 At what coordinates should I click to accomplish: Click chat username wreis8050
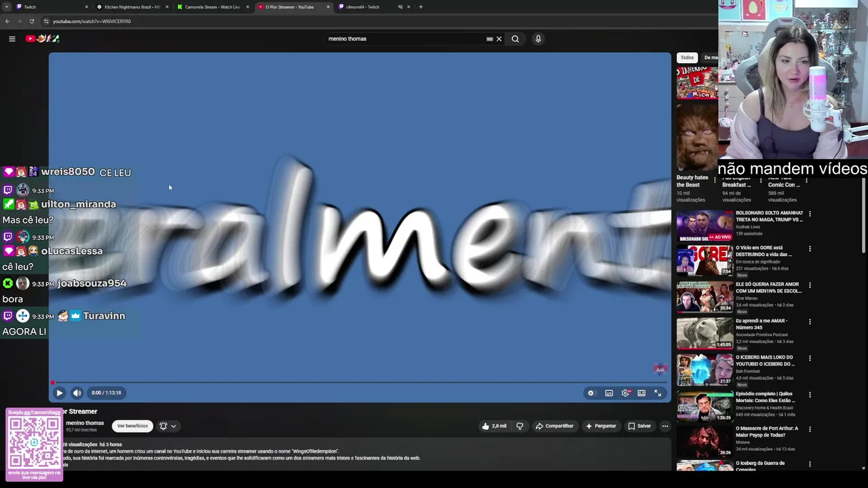68,172
